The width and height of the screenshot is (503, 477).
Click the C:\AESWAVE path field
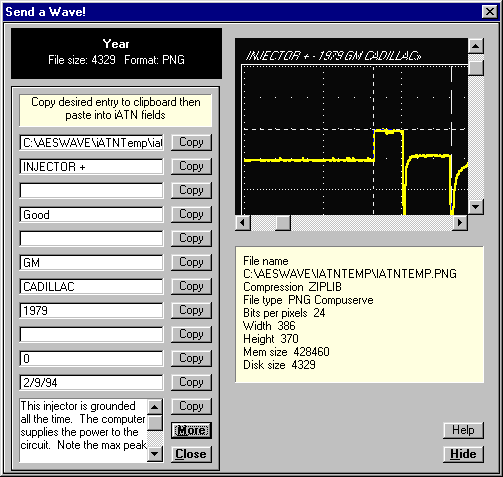point(92,143)
